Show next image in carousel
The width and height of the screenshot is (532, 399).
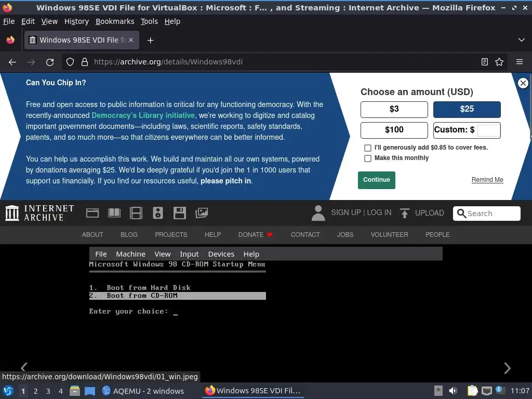[507, 368]
